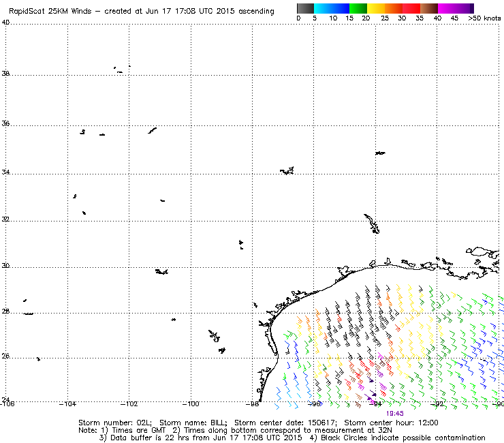Click the legend value '45' label
Screen dimensions: 504x443
click(x=454, y=18)
